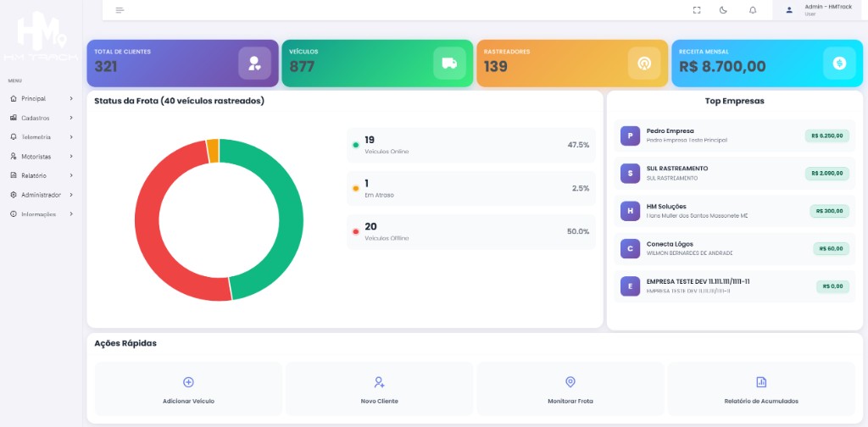This screenshot has height=427, width=868.
Task: Click the Adicionar Veículo quick action
Action: click(x=188, y=389)
